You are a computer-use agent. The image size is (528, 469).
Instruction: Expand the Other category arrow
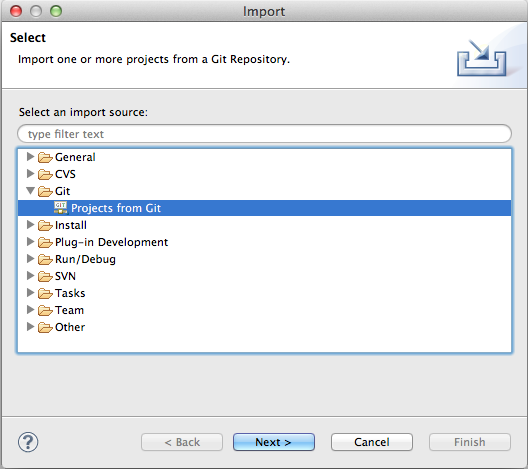[31, 327]
